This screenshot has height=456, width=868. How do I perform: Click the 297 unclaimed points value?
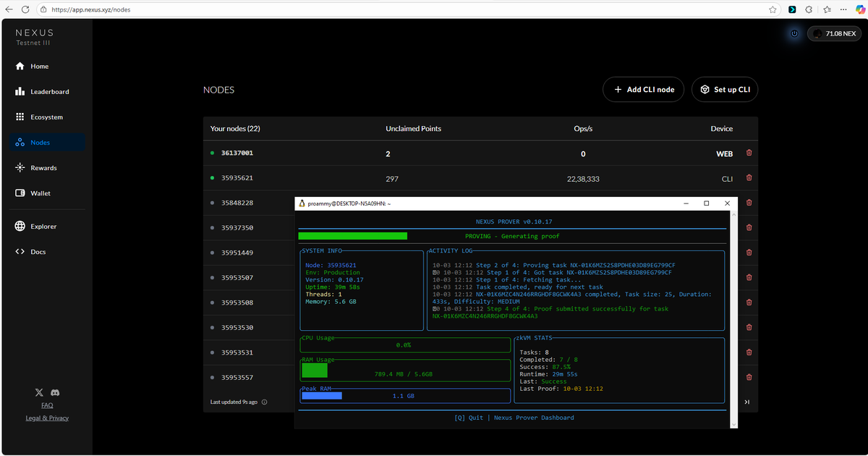[392, 178]
